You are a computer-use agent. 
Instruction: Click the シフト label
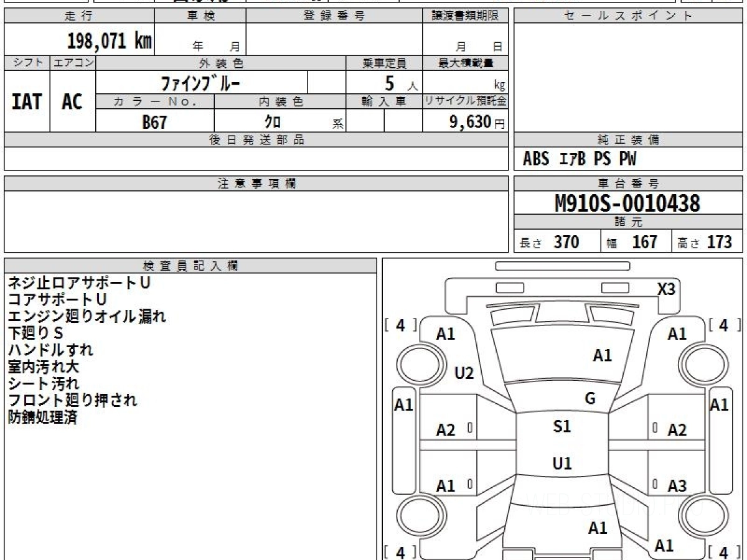click(27, 63)
